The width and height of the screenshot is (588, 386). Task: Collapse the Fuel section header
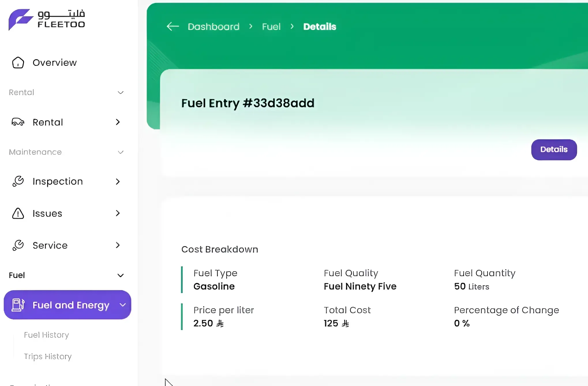pyautogui.click(x=121, y=275)
